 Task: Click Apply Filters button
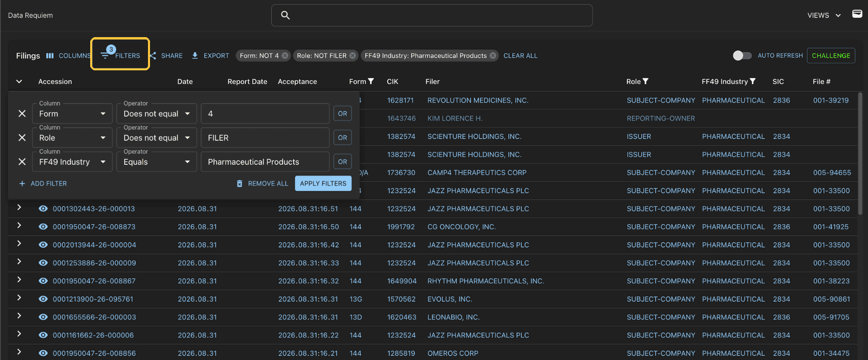click(323, 184)
